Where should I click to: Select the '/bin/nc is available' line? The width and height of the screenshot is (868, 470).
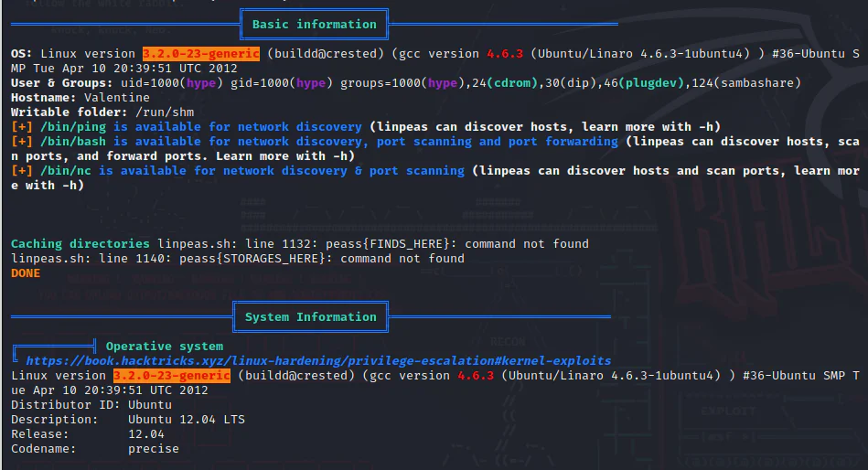point(435,177)
